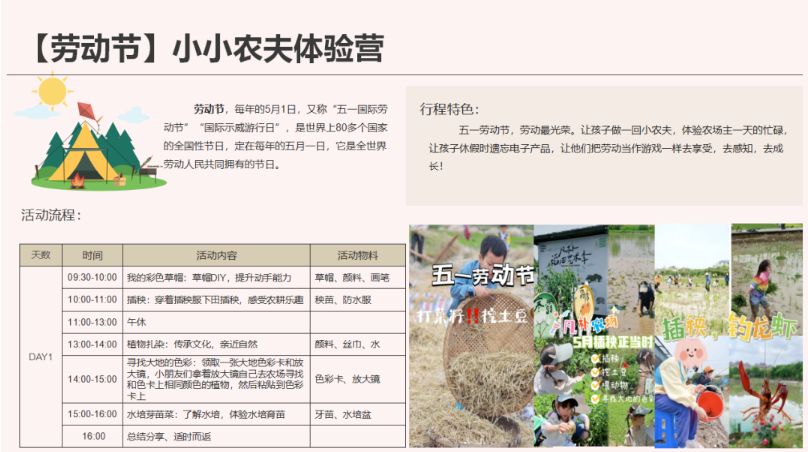Select the 天数 table header
This screenshot has width=808, height=452.
[41, 255]
